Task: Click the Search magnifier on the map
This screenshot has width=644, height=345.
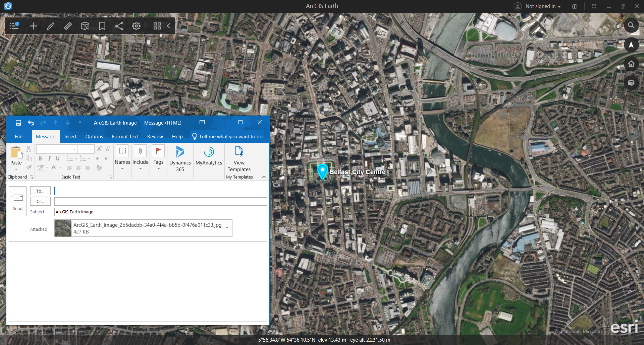Action: pos(631,25)
